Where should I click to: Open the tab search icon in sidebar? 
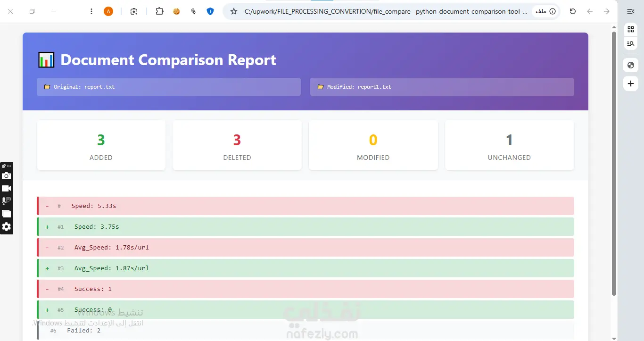click(631, 44)
